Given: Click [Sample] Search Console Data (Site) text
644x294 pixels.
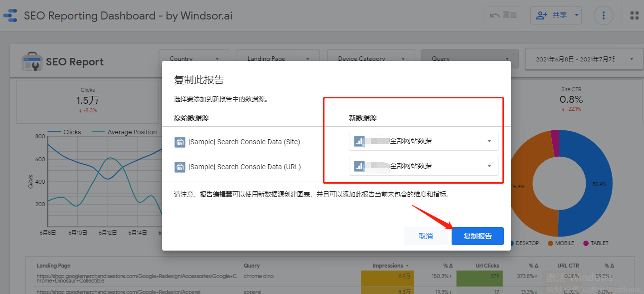Looking at the screenshot, I should click(244, 142).
